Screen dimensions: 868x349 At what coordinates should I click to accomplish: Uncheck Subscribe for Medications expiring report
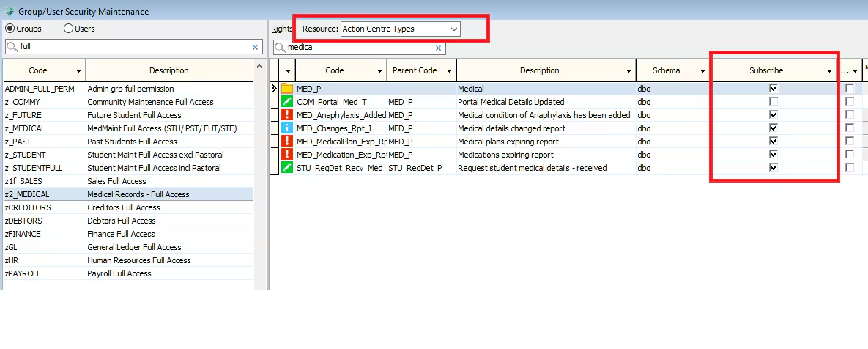(x=774, y=155)
